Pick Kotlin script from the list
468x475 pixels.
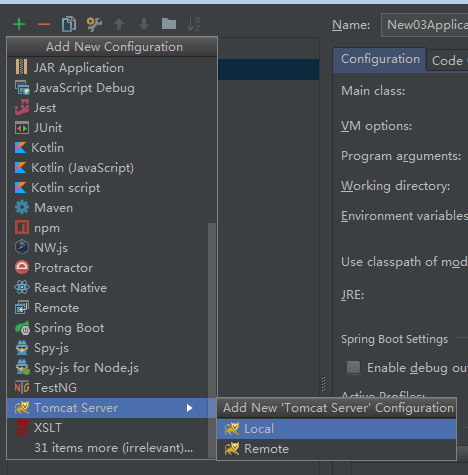[x=112, y=188]
